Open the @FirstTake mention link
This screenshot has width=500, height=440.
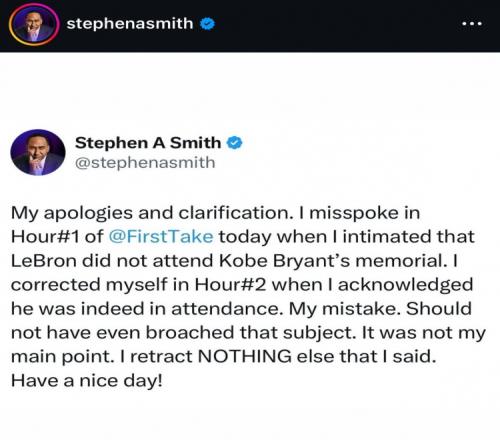(x=161, y=237)
